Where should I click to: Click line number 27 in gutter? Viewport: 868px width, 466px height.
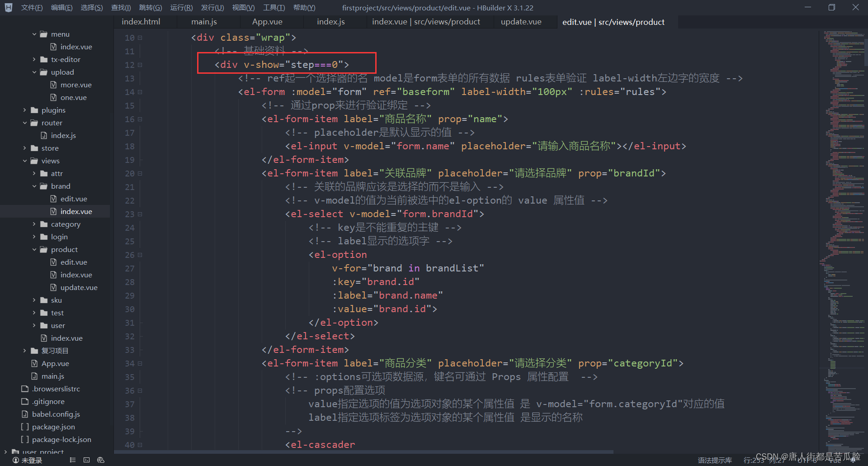[130, 268]
